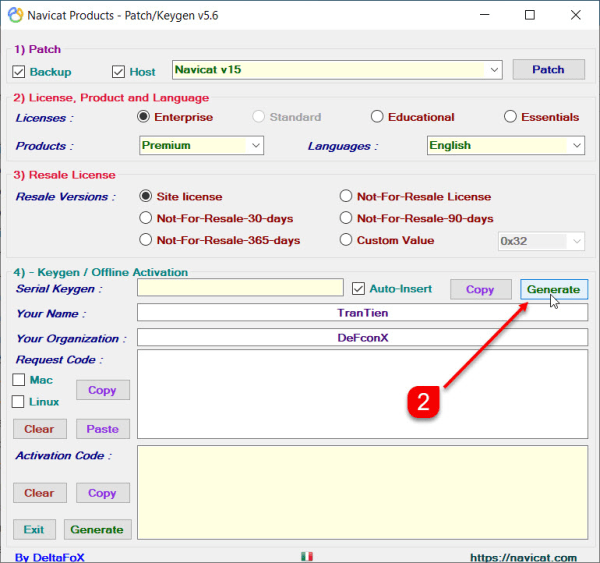This screenshot has height=563, width=600.
Task: Open the https://navicat.com link
Action: click(x=523, y=557)
